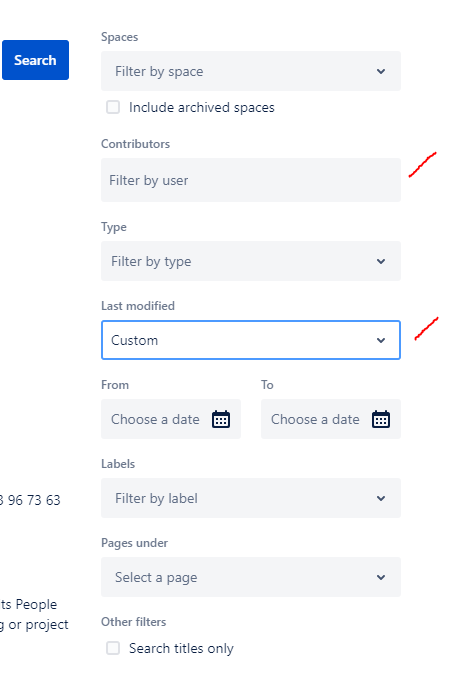This screenshot has width=454, height=678.
Task: Click chevron arrow in Filter by type
Action: (x=381, y=261)
